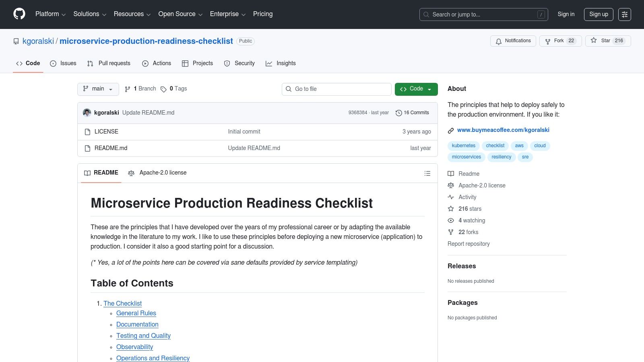Screen dimensions: 644x362
Task: Open the Security tab
Action: (x=244, y=63)
